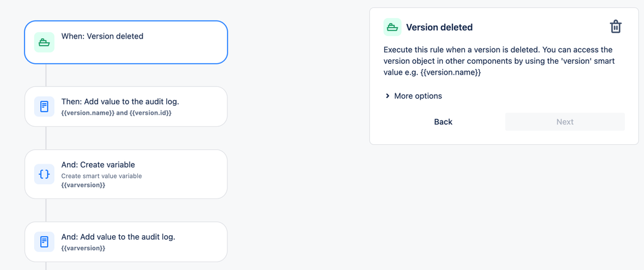Click 'Create smart value variable' subtitle
Viewport: 644px width, 270px height.
(x=101, y=176)
